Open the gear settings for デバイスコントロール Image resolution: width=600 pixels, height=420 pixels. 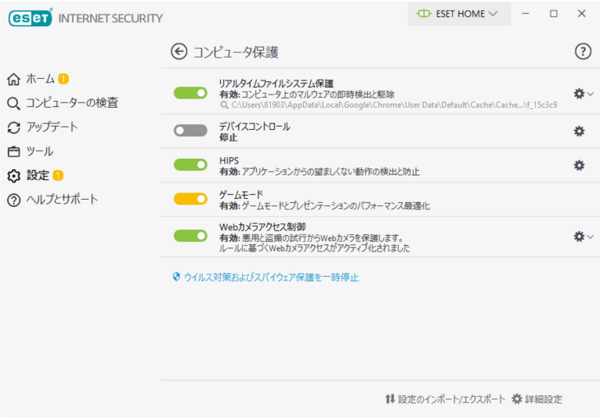click(578, 131)
